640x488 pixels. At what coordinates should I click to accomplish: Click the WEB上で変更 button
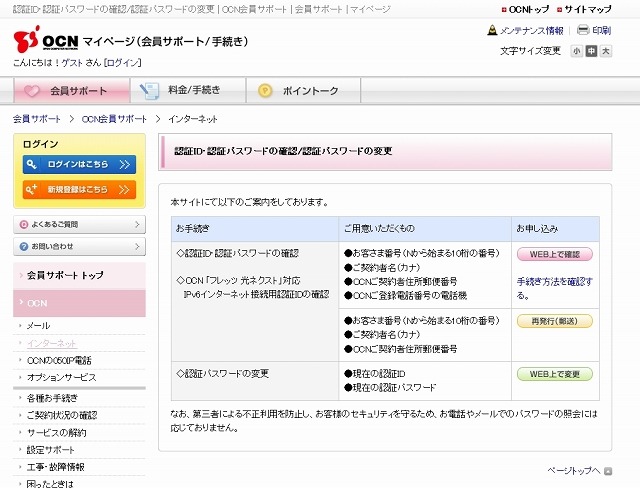(555, 374)
